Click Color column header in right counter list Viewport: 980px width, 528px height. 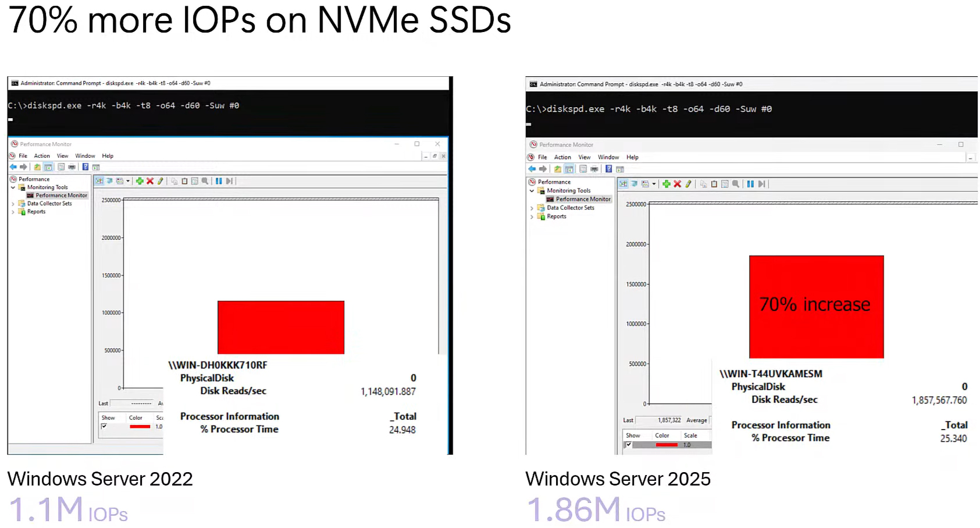pyautogui.click(x=662, y=435)
